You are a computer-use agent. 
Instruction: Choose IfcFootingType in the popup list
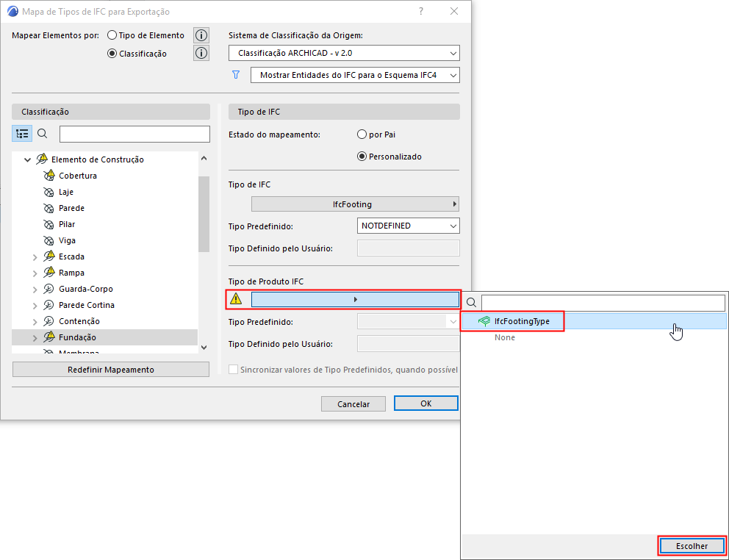click(594, 321)
